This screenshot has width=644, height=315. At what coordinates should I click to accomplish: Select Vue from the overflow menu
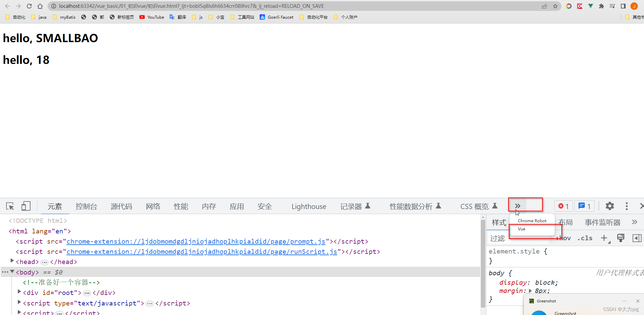pyautogui.click(x=522, y=229)
